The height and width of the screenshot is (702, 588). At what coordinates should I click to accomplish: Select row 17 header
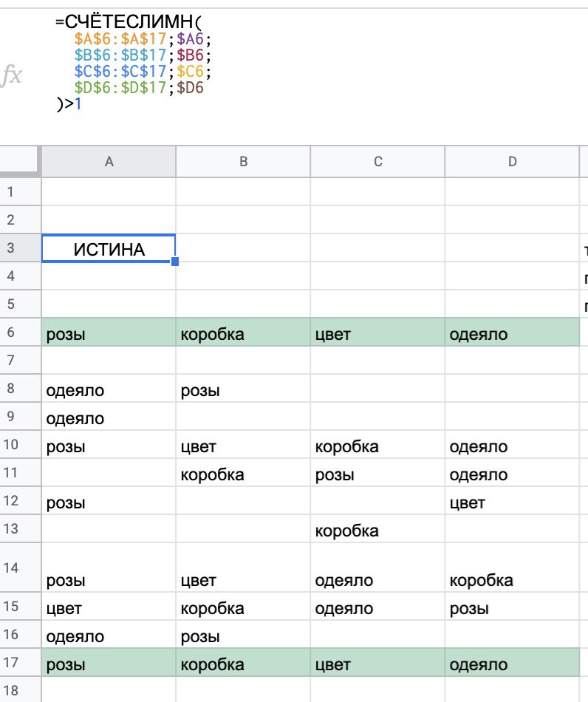click(20, 663)
